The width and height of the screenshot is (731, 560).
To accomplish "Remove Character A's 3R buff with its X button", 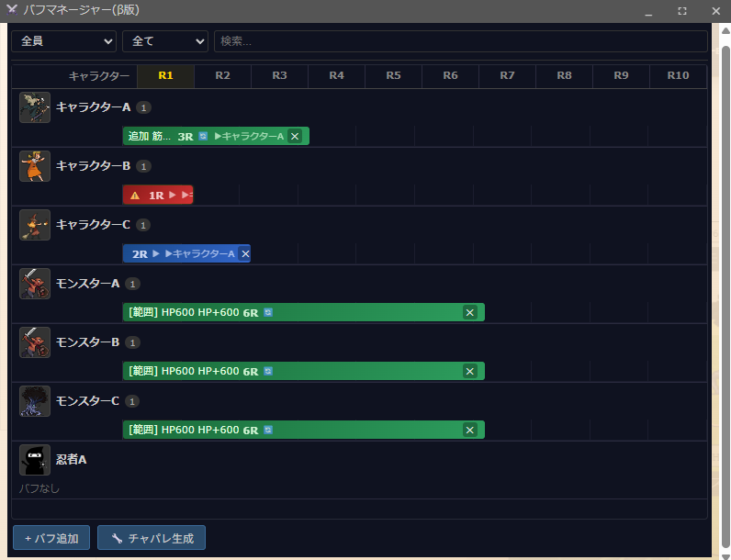I will tap(295, 136).
